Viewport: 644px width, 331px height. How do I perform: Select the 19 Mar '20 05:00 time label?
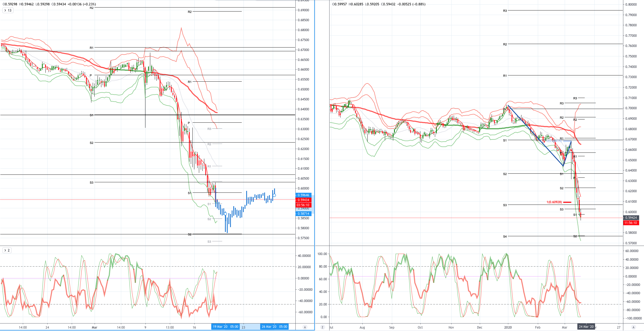226,327
